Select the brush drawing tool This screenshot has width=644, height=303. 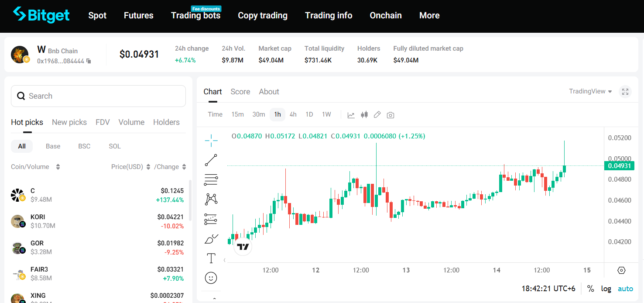pyautogui.click(x=211, y=239)
